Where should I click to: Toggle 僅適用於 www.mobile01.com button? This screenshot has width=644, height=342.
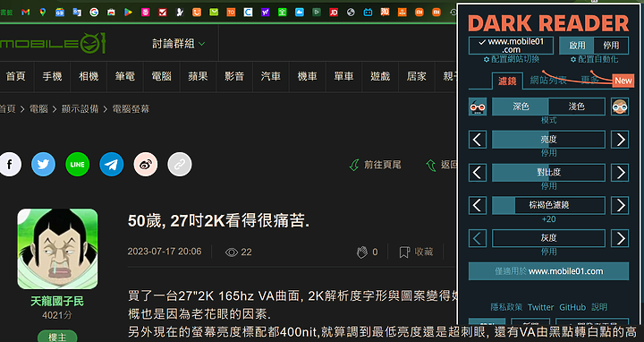[548, 271]
